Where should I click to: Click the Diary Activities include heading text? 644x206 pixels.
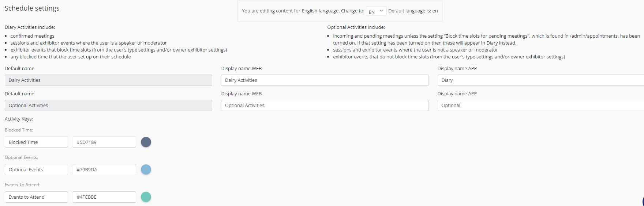click(30, 27)
